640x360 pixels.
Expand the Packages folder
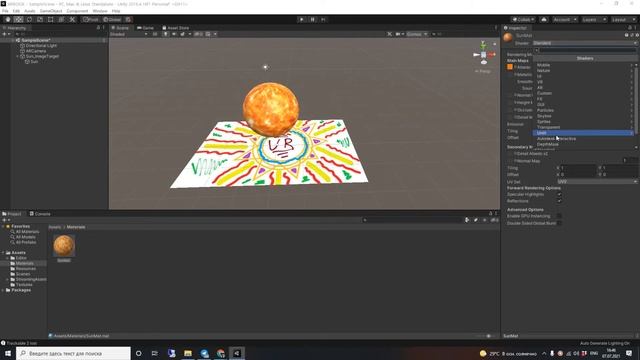pyautogui.click(x=3, y=290)
